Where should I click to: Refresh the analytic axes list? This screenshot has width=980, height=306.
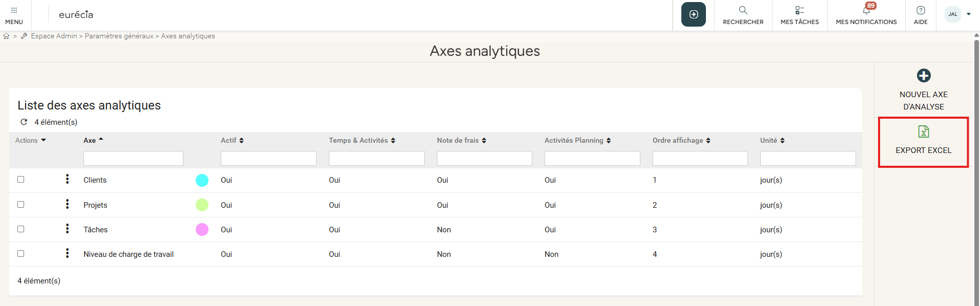pos(24,122)
